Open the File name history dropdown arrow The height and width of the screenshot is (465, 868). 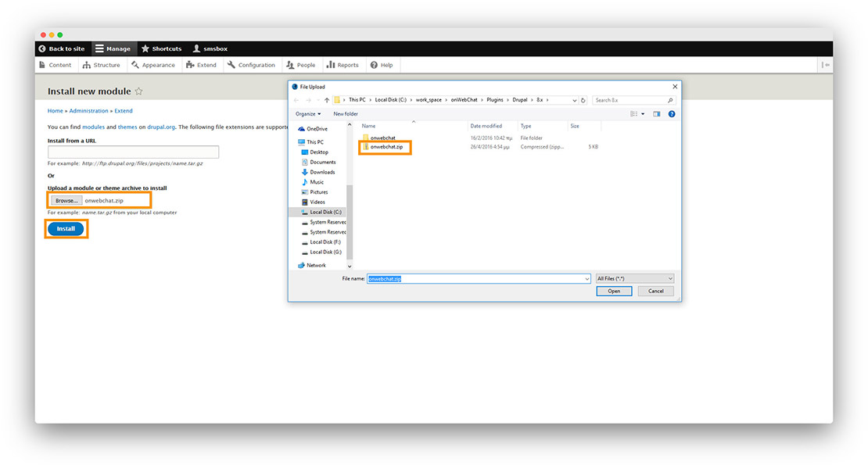click(x=586, y=278)
